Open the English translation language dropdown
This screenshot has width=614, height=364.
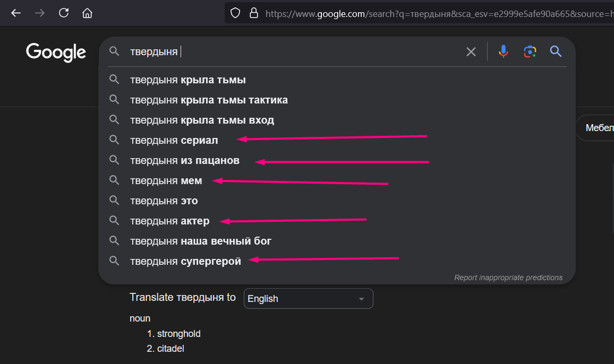pos(308,299)
